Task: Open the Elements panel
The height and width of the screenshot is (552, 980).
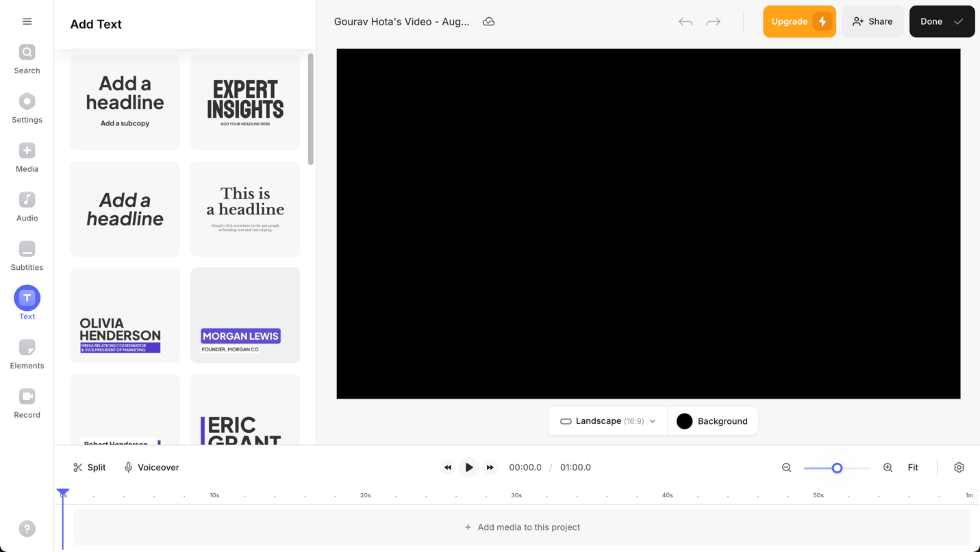Action: (x=27, y=355)
